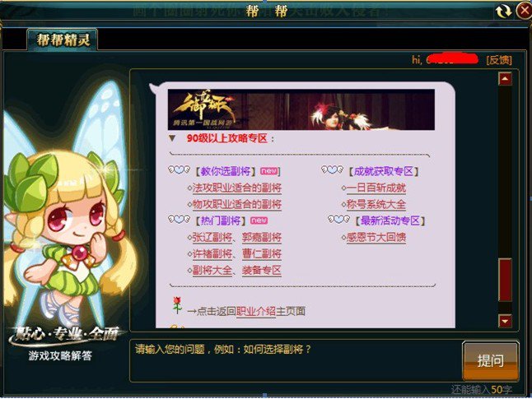Click the down arrow of chat scrollbar
This screenshot has width=532, height=399.
505,321
